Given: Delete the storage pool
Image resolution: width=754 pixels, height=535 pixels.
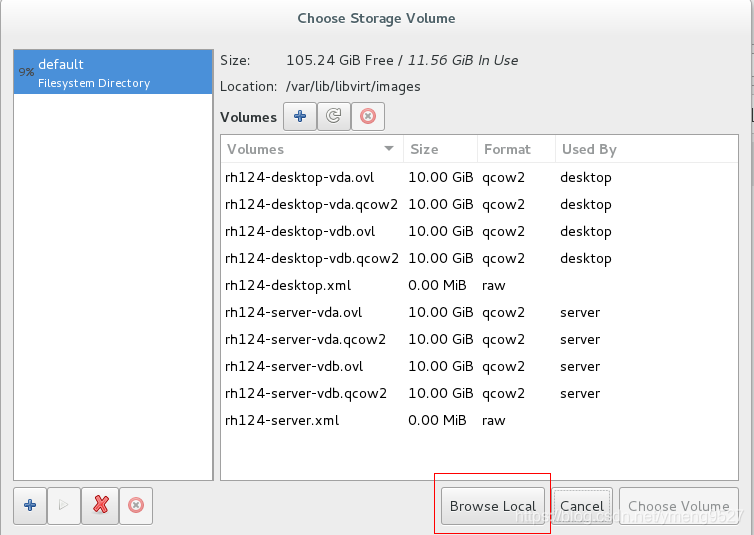Looking at the screenshot, I should 136,505.
